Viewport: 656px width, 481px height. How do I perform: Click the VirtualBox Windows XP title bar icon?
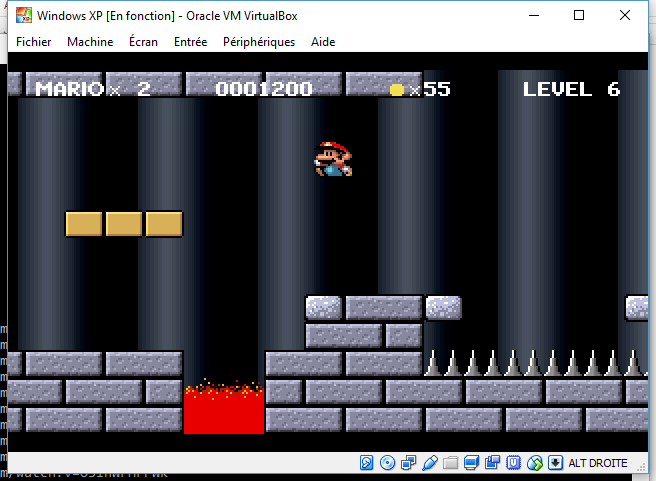point(24,15)
